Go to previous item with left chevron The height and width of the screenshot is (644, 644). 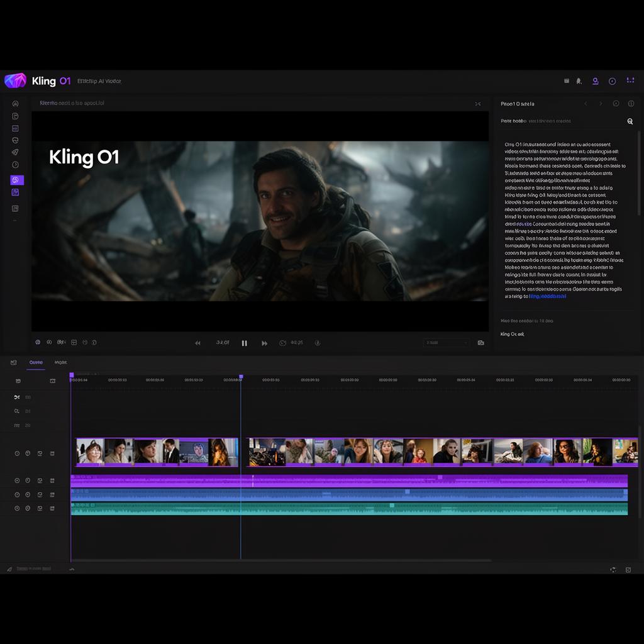click(x=586, y=104)
